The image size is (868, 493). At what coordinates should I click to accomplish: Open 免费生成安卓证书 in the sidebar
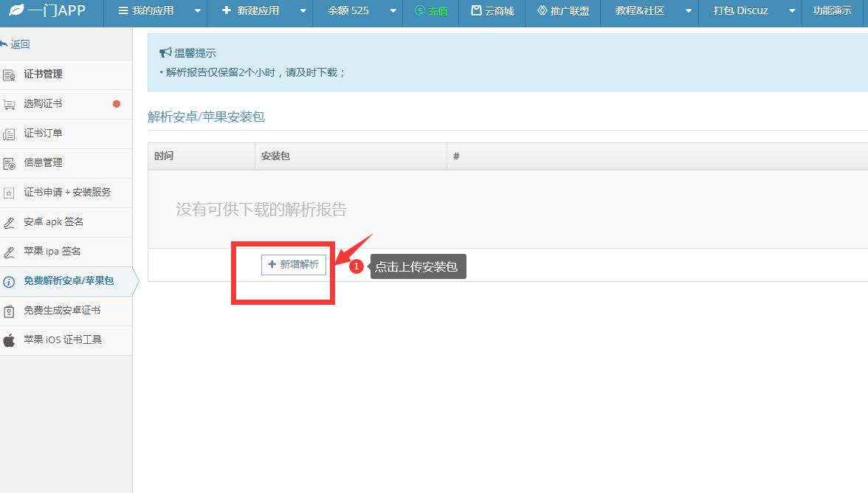click(66, 311)
